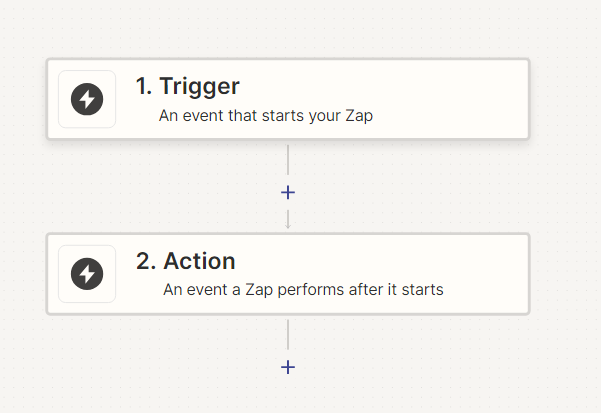Click the step number "2." on the Action card
Screen dimensions: 601x413
click(x=146, y=261)
